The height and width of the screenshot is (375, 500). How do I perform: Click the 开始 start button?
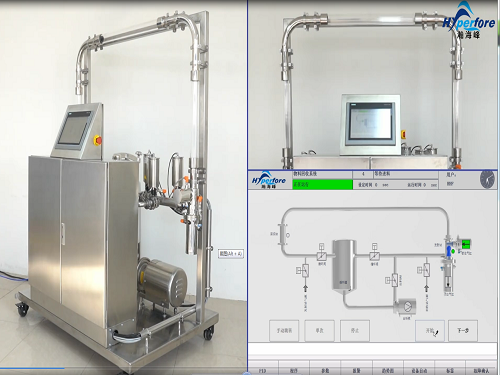point(430,331)
